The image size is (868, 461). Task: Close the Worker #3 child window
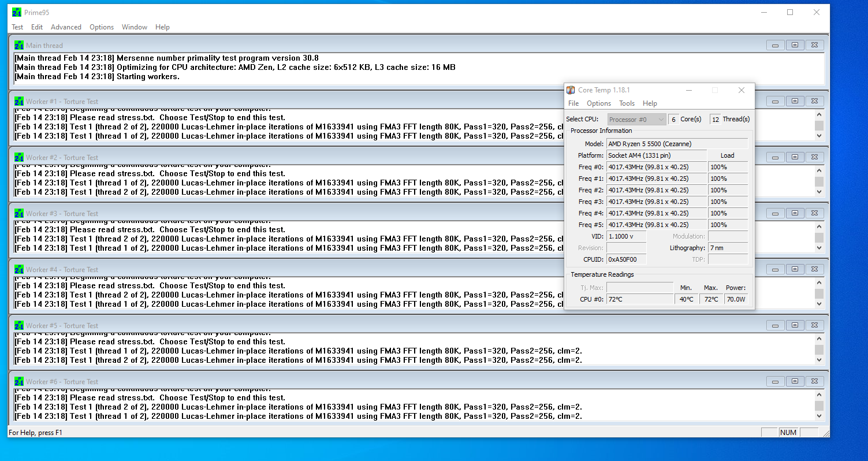tap(814, 213)
